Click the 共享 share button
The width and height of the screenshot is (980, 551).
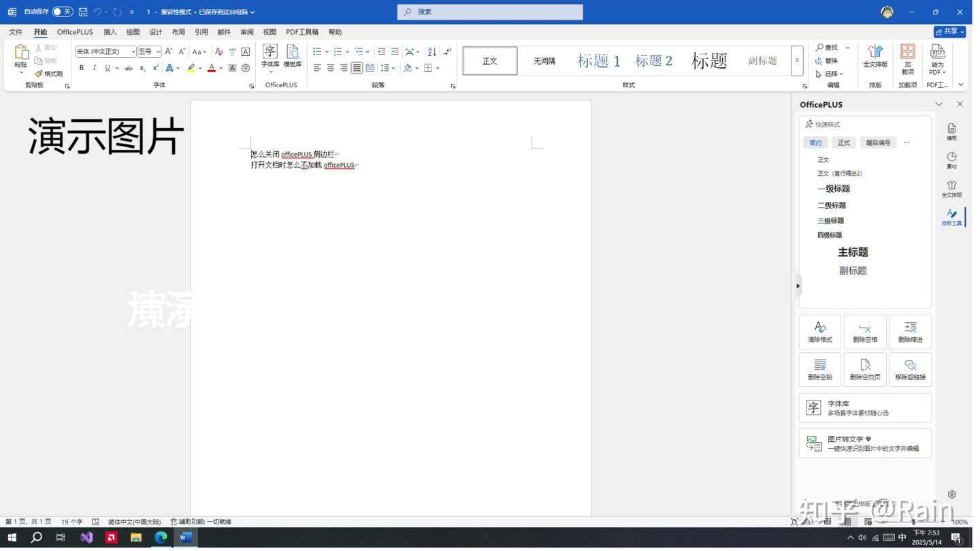point(950,32)
